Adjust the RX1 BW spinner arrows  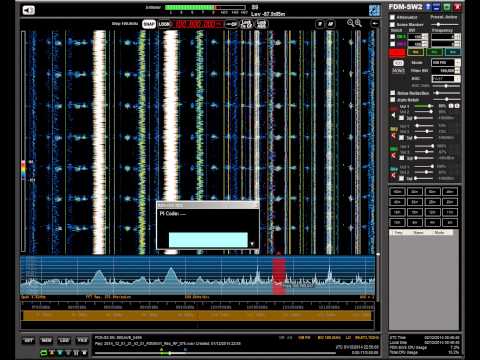pos(425,37)
